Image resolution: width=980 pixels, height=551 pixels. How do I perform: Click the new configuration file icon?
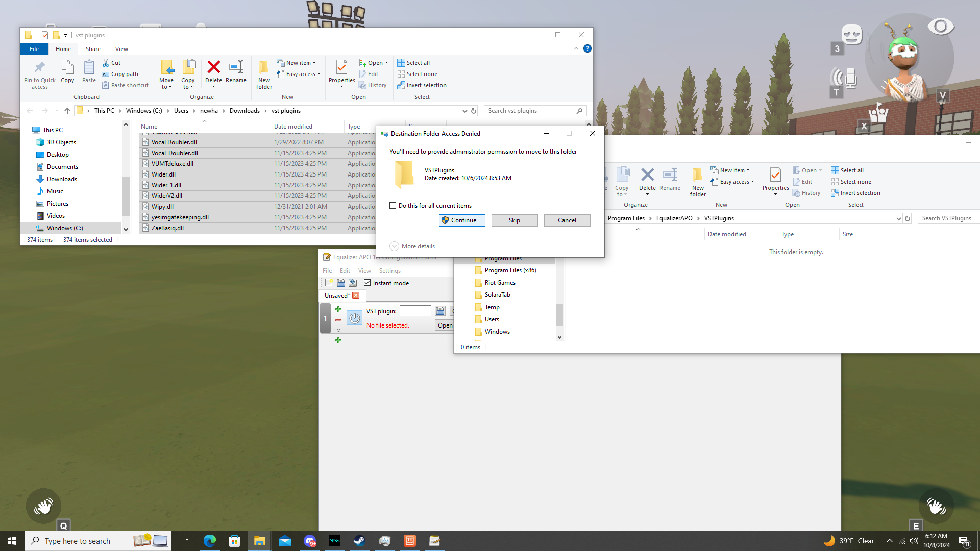pos(329,283)
